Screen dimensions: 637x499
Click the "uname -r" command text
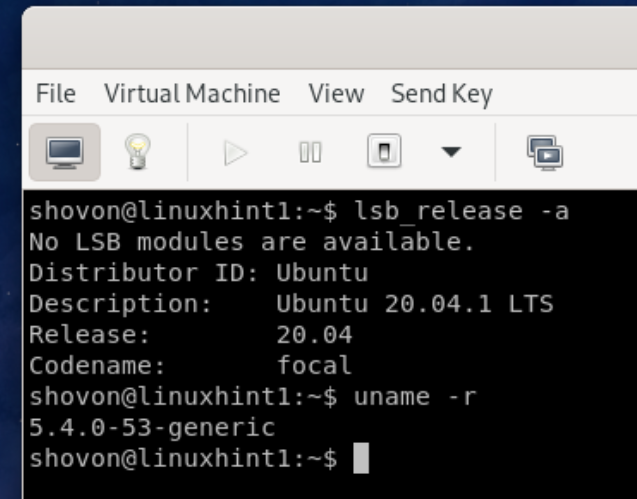point(415,397)
